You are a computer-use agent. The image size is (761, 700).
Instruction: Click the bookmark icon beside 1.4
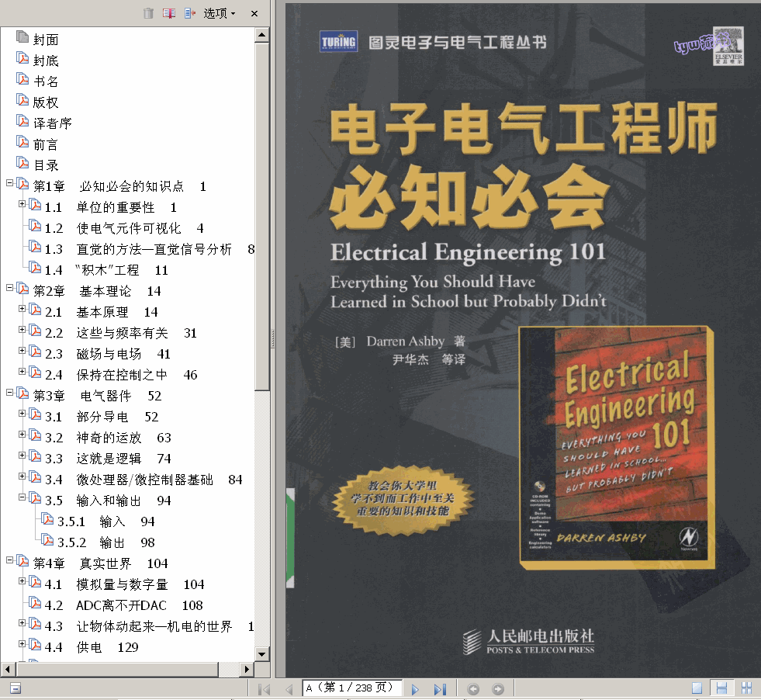[34, 268]
